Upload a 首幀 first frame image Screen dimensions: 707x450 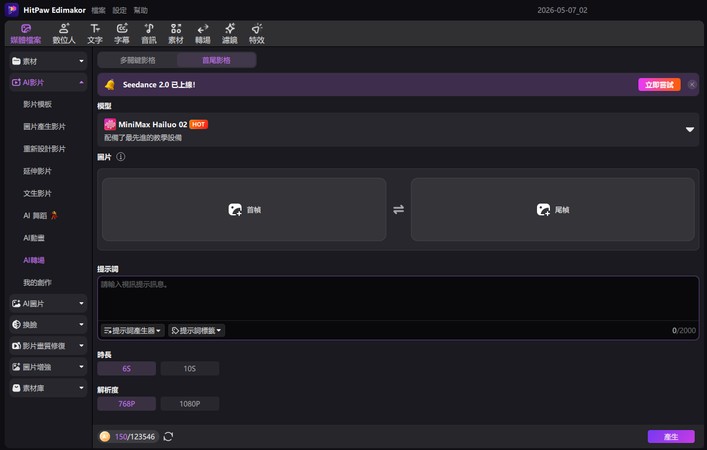pos(244,209)
